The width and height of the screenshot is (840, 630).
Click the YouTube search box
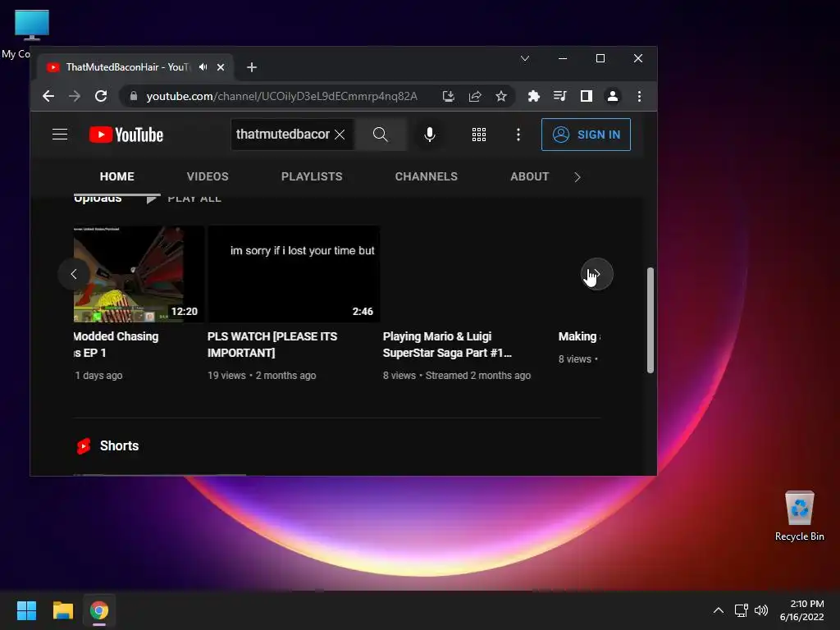click(283, 134)
